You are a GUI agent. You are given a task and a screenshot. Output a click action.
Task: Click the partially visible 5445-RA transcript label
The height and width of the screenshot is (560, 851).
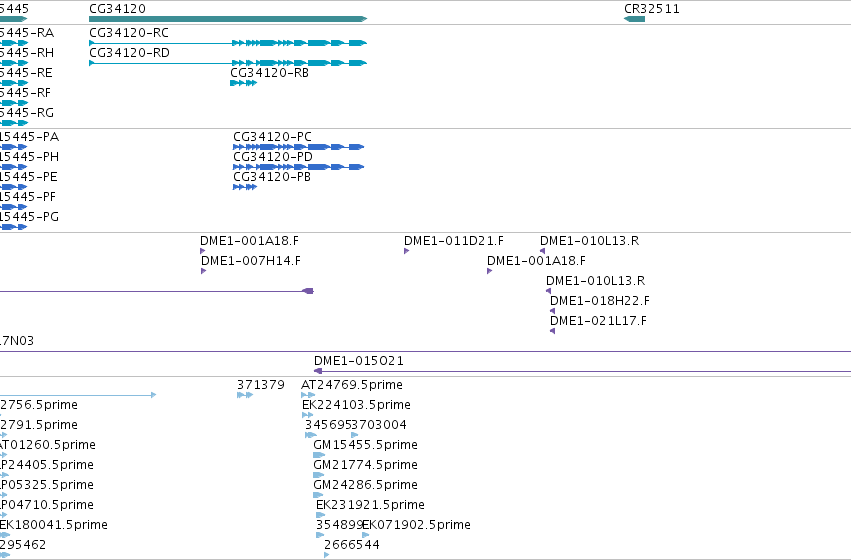(27, 33)
